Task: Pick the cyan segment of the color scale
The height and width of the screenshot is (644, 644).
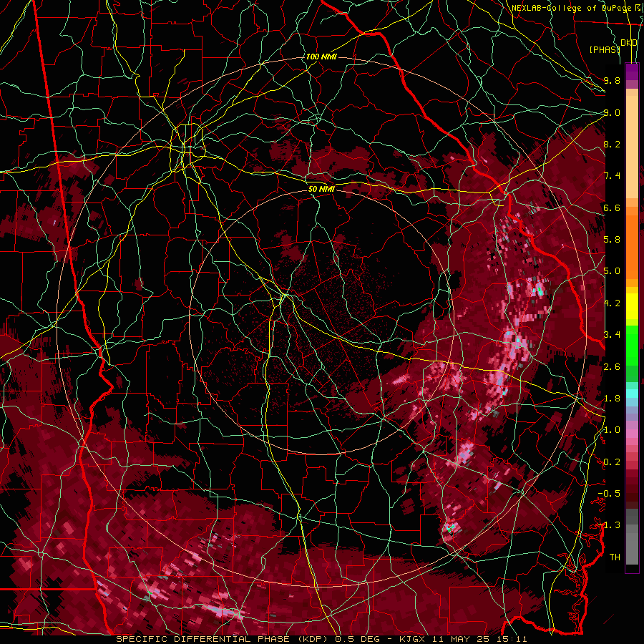Action: click(632, 394)
